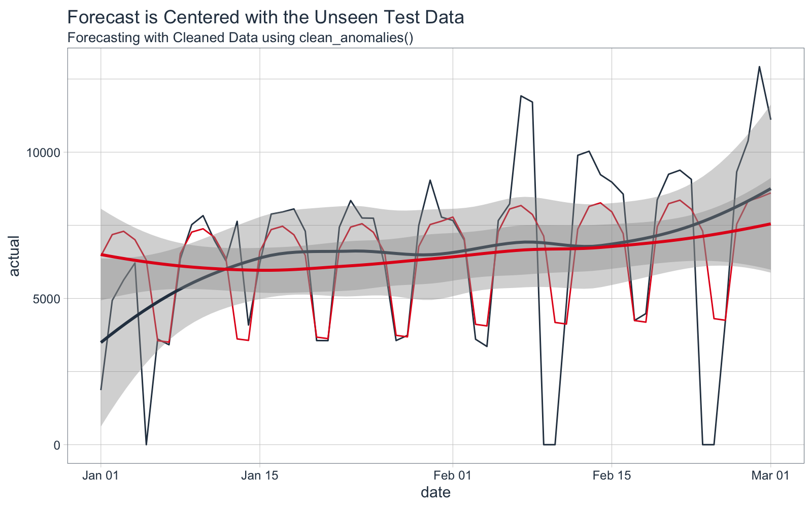Click the 10000 y-axis tick label
Image resolution: width=812 pixels, height=508 pixels.
click(43, 152)
